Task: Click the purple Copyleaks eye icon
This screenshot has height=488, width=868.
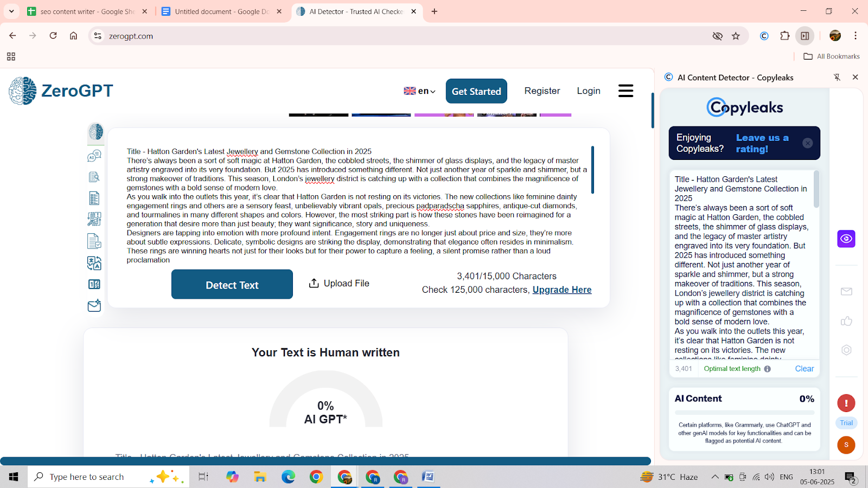Action: tap(846, 239)
